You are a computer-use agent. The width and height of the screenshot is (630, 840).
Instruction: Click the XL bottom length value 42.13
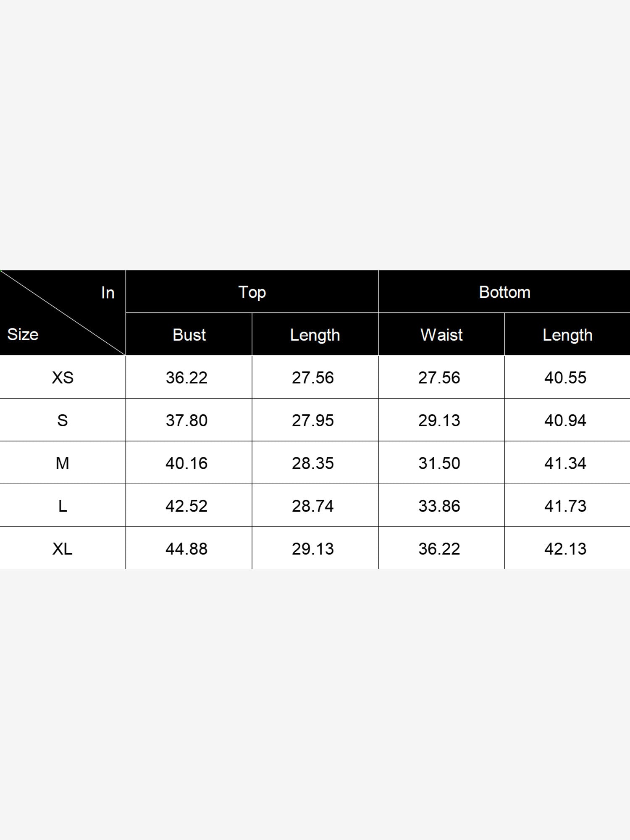point(565,549)
